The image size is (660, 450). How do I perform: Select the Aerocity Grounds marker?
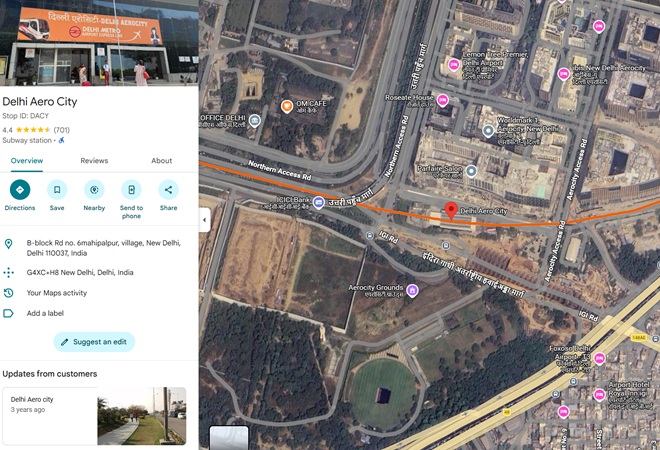coord(412,290)
